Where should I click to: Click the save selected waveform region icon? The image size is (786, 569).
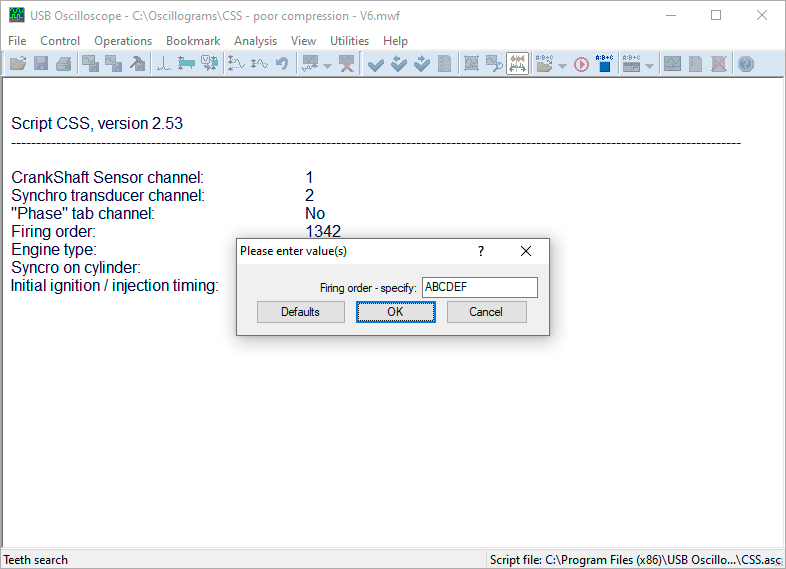pos(113,64)
